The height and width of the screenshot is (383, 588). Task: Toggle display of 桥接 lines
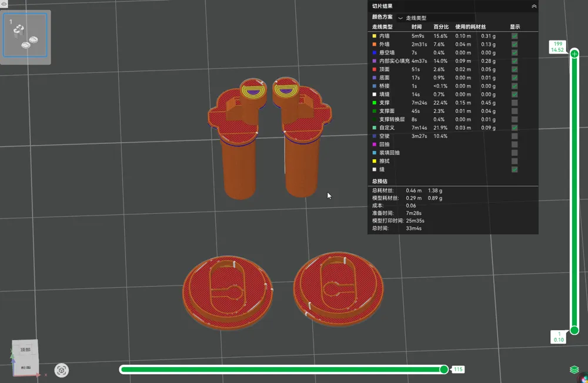(x=514, y=86)
